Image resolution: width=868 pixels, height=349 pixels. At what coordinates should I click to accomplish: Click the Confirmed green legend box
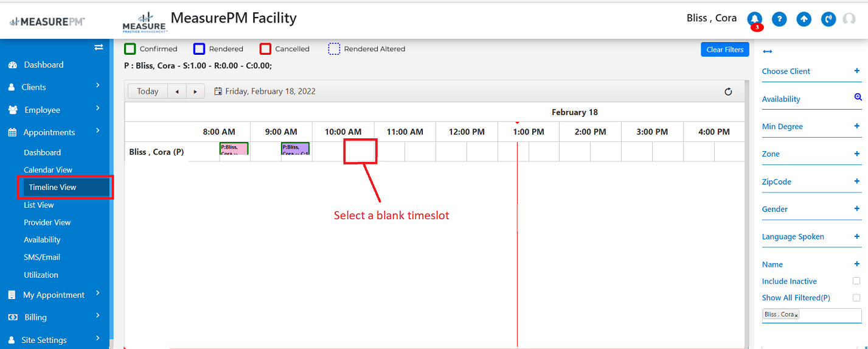click(x=130, y=49)
